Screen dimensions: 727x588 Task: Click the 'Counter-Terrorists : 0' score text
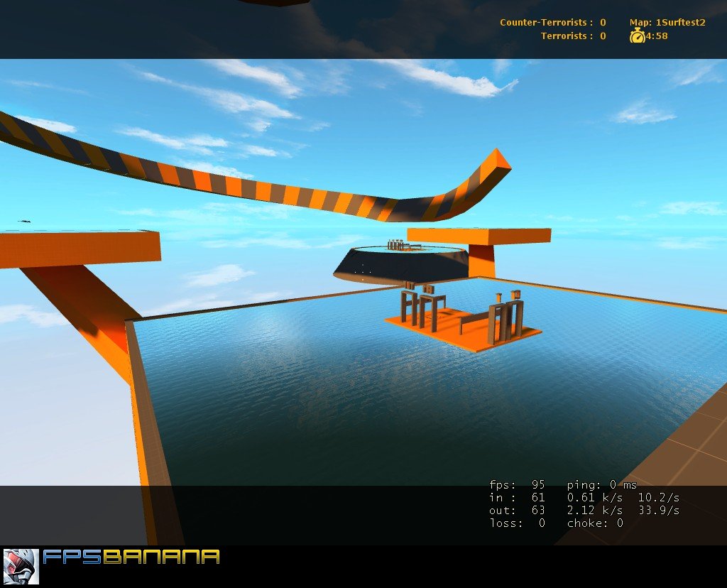(552, 22)
